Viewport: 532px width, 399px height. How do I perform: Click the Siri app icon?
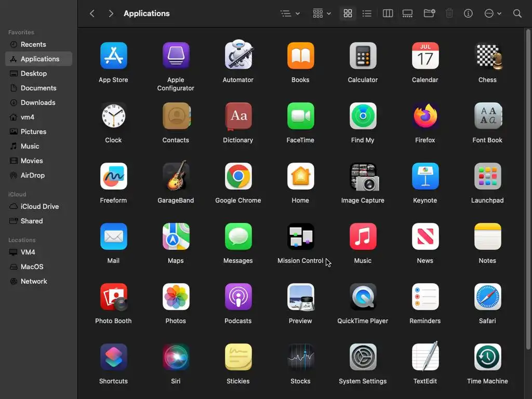(176, 357)
